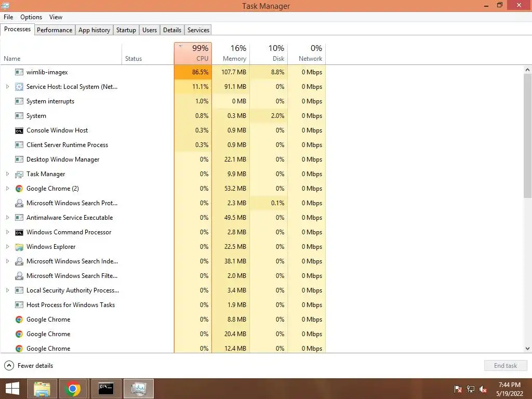Sort by the Disk column header
Image resolution: width=532 pixels, height=399 pixels.
tap(269, 54)
